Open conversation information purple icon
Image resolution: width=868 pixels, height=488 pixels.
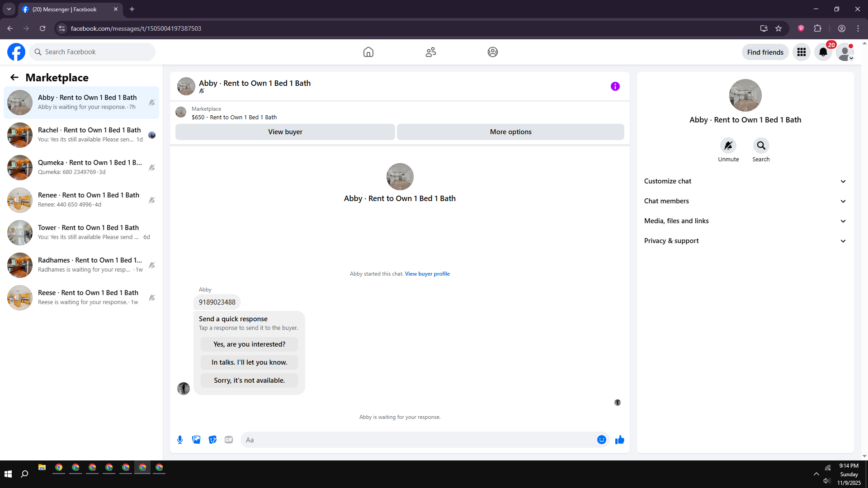click(x=615, y=86)
